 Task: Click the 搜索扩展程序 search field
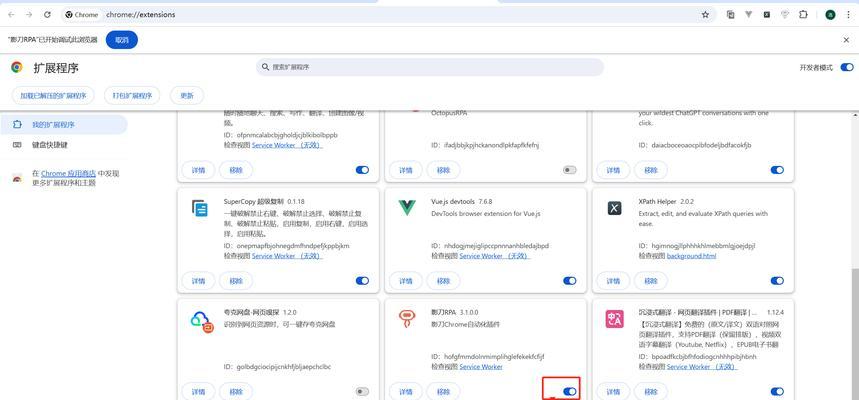[430, 67]
